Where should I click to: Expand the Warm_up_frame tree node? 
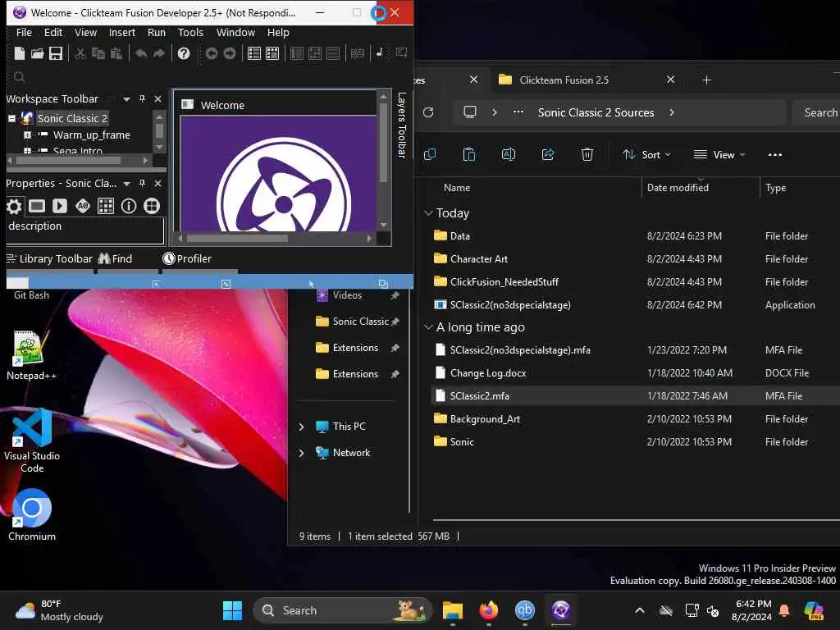pyautogui.click(x=27, y=135)
